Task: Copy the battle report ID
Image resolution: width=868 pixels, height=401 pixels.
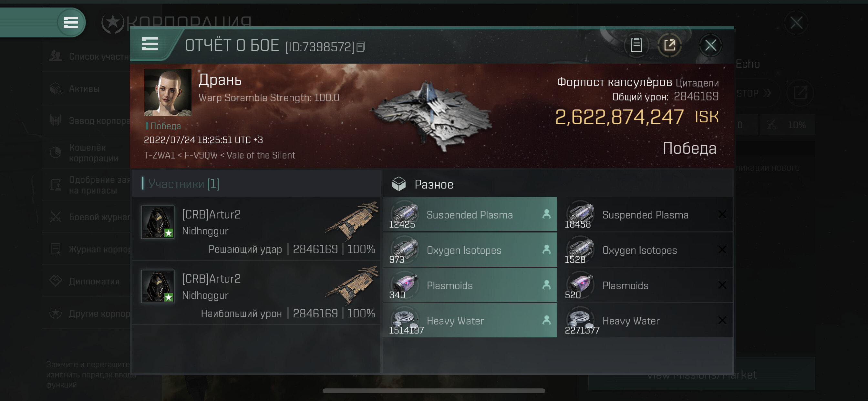Action: tap(361, 46)
